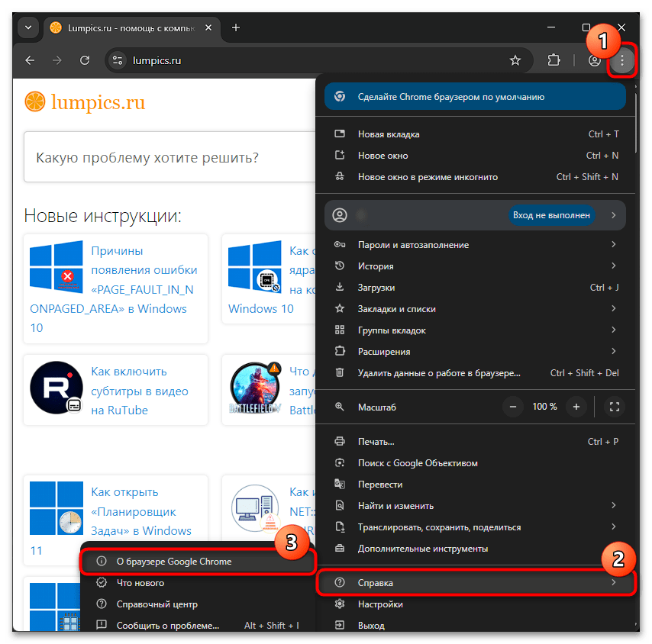Click the Вход не выполнен button
The width and height of the screenshot is (652, 644).
tap(551, 215)
